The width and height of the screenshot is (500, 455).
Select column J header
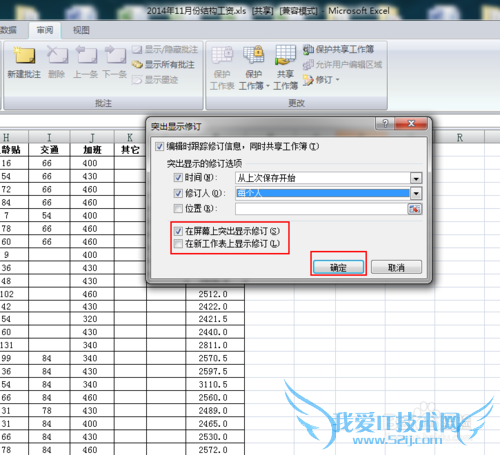click(92, 138)
